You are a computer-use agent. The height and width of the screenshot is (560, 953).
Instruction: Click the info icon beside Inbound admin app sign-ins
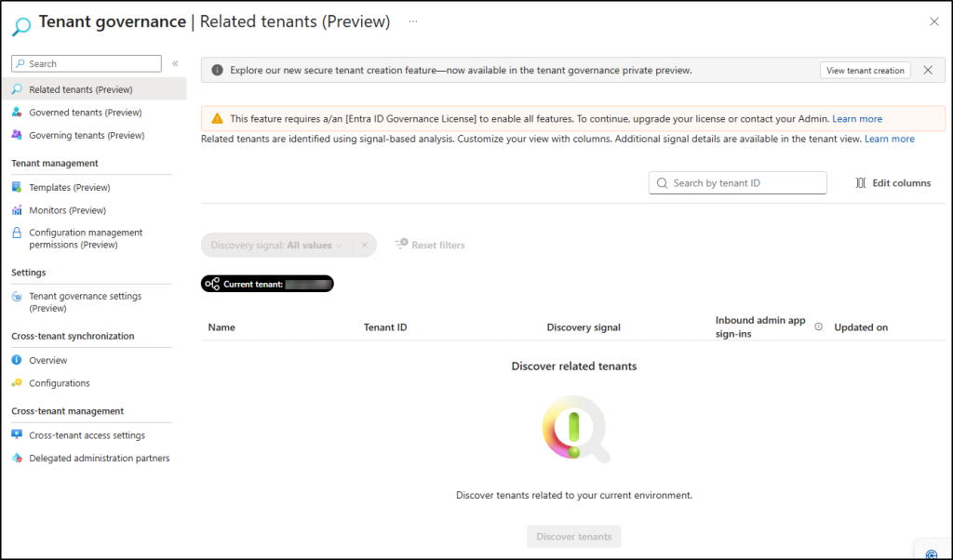(x=818, y=327)
